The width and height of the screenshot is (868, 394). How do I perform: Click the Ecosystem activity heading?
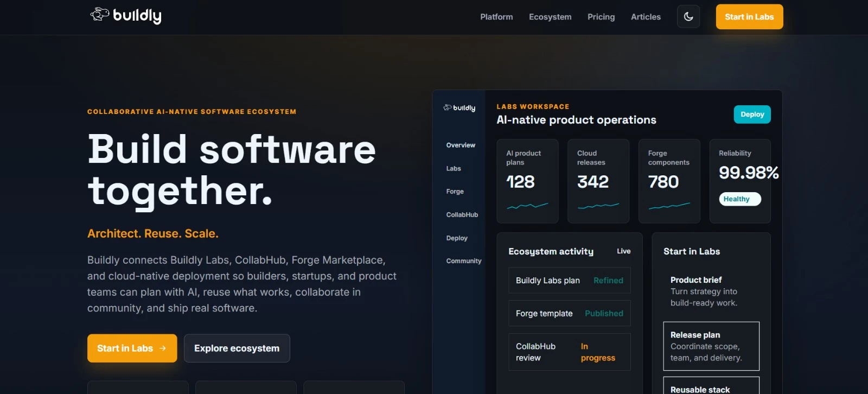(x=551, y=251)
